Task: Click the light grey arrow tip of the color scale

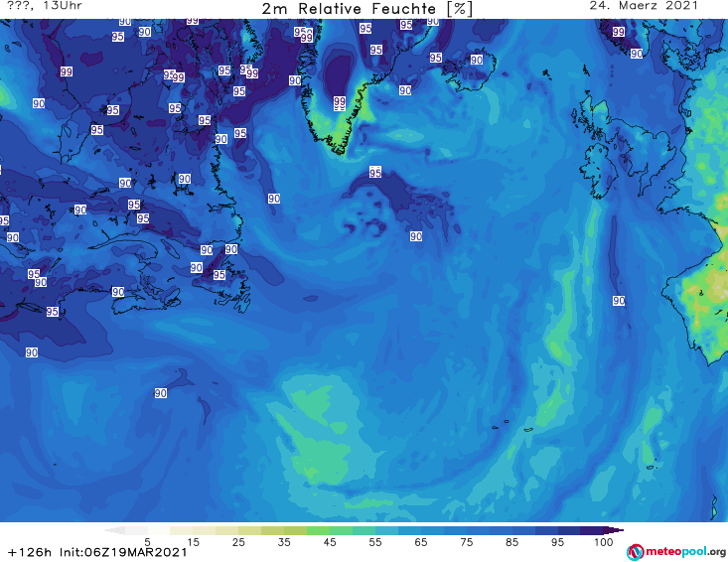Action: click(114, 530)
